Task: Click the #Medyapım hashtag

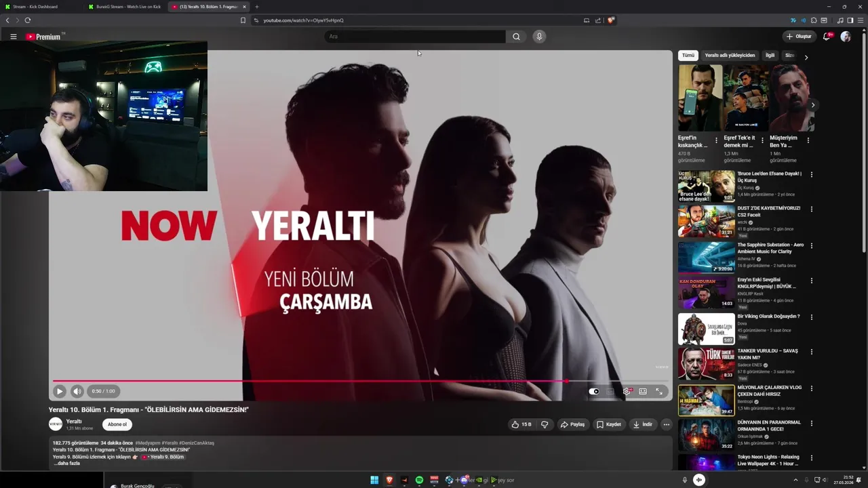Action: pyautogui.click(x=148, y=443)
